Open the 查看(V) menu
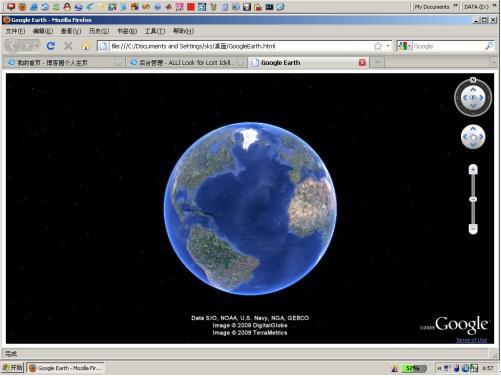Image resolution: width=501 pixels, height=378 pixels. [71, 31]
